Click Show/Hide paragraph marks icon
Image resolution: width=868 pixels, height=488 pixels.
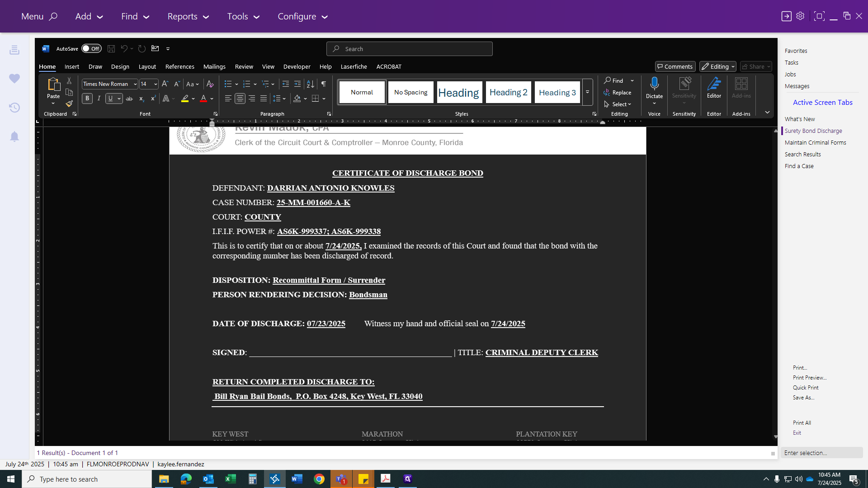click(324, 84)
